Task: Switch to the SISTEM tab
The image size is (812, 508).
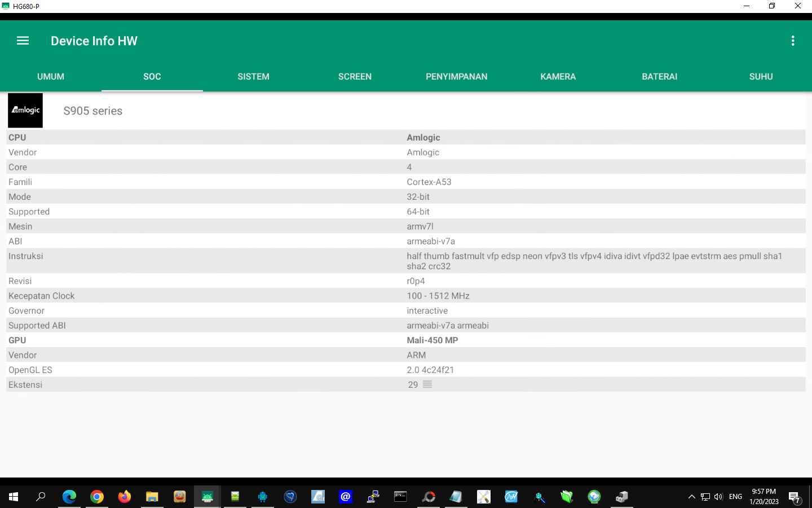Action: click(x=254, y=76)
